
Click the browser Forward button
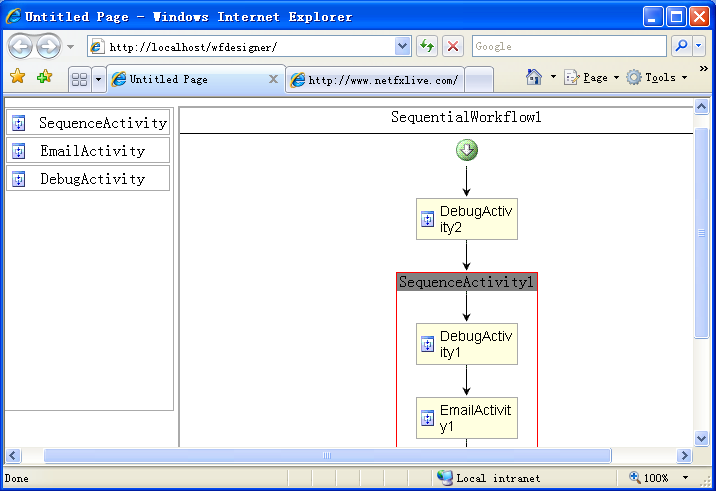click(x=48, y=46)
